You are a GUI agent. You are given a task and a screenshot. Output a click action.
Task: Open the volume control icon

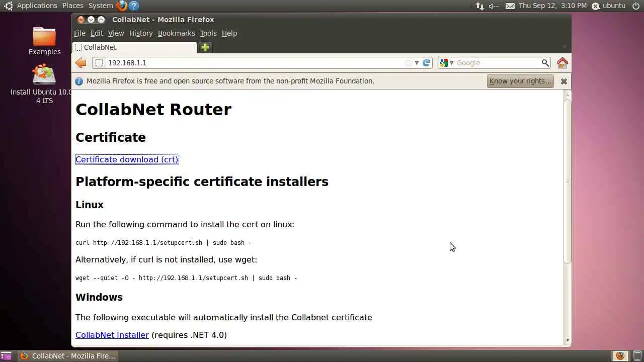(x=494, y=6)
